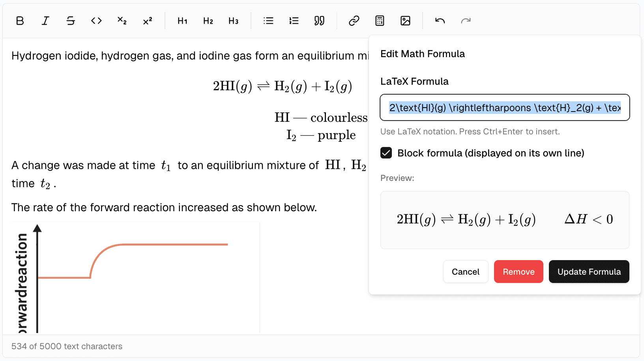Apply strikethrough formatting
This screenshot has height=361, width=644.
pos(71,20)
